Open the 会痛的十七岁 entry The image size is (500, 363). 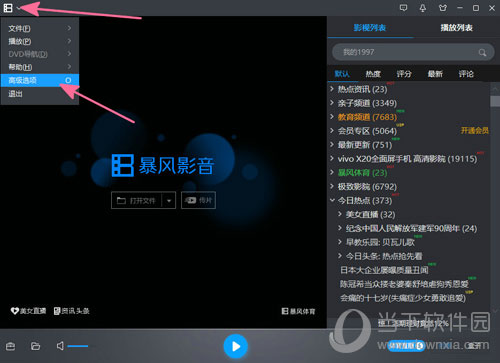pos(403,298)
